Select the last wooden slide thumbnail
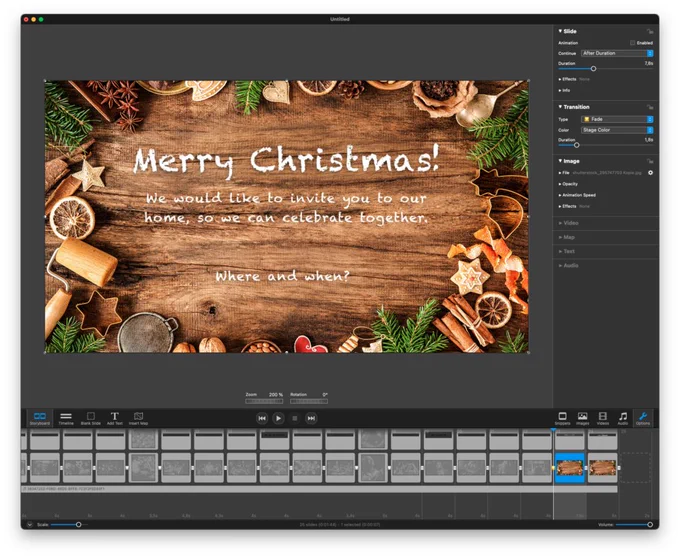 602,468
